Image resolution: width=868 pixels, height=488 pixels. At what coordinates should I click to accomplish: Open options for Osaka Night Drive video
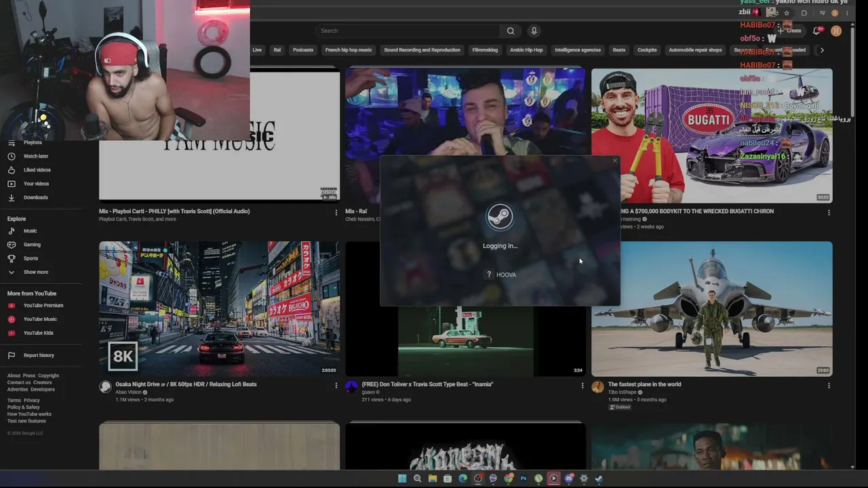336,386
